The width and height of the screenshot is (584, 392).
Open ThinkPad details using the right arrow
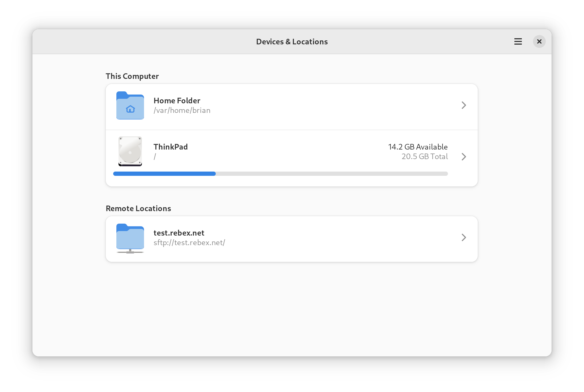[463, 157]
